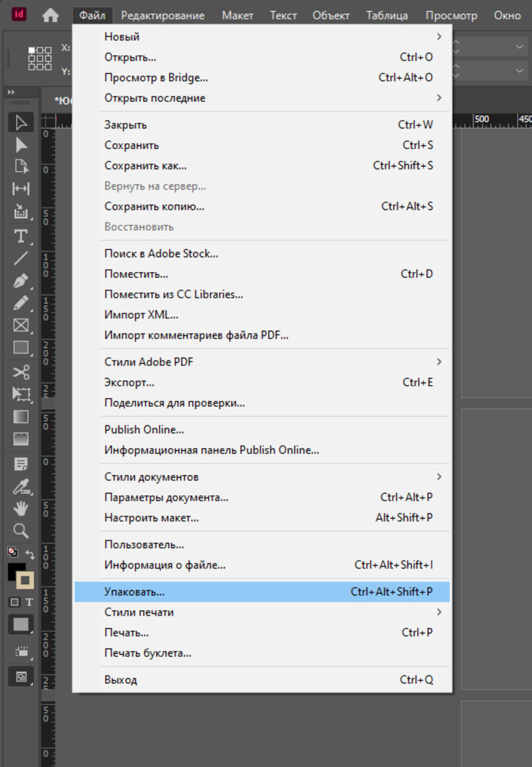
Task: Activate the Scissors tool
Action: pos(21,372)
